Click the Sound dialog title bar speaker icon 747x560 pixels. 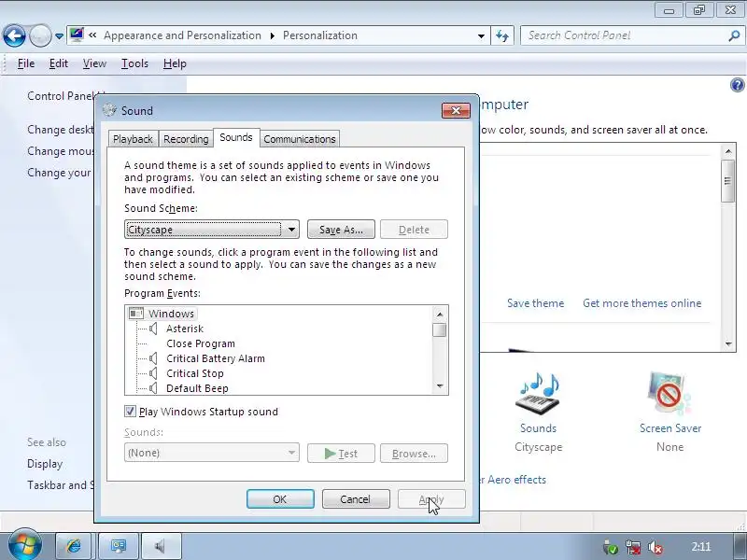(x=109, y=110)
